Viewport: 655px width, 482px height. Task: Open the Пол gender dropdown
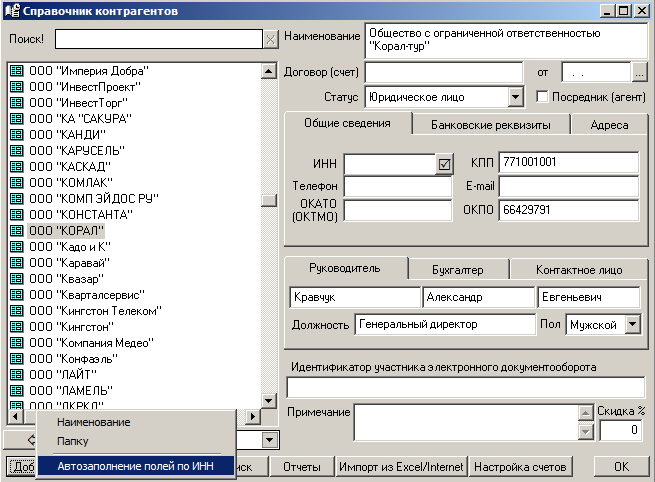632,324
